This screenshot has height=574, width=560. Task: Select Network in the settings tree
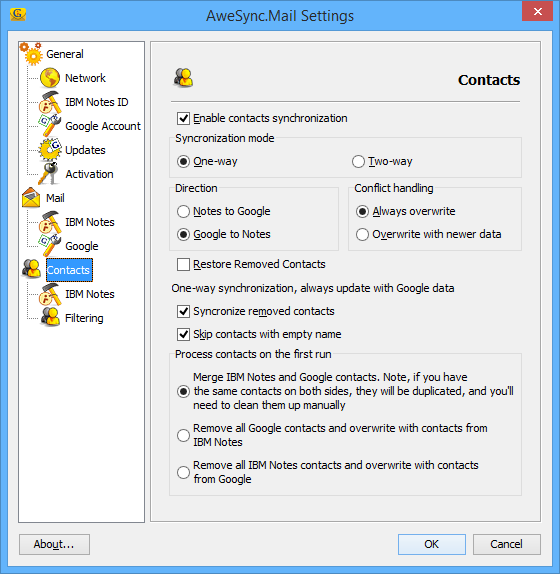pos(85,78)
